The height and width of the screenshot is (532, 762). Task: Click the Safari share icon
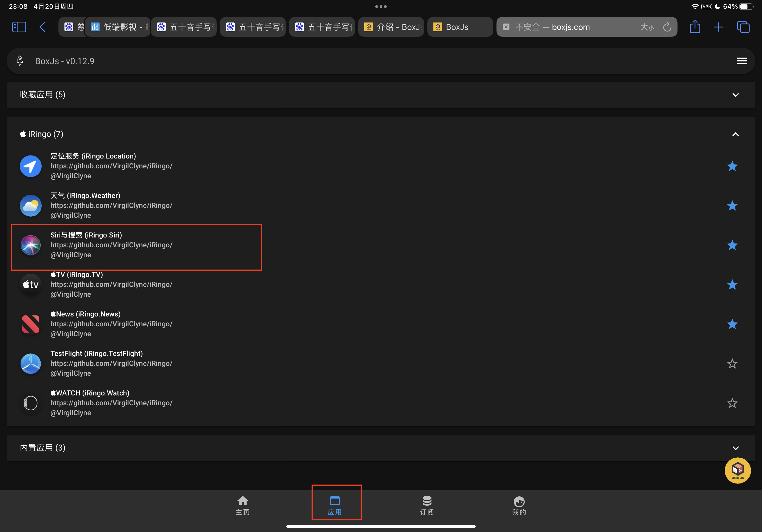point(695,27)
